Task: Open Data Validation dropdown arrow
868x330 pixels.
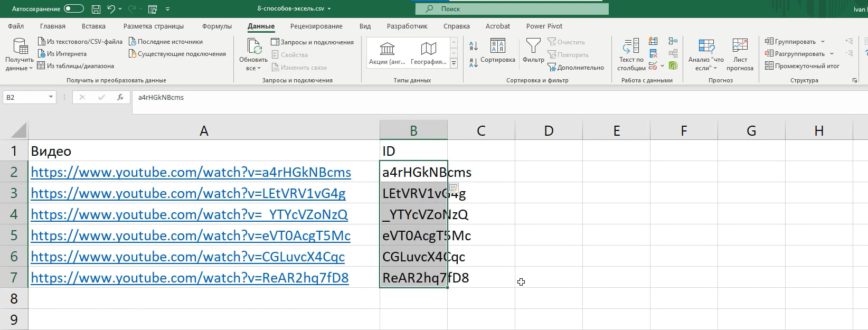Action: (x=662, y=66)
